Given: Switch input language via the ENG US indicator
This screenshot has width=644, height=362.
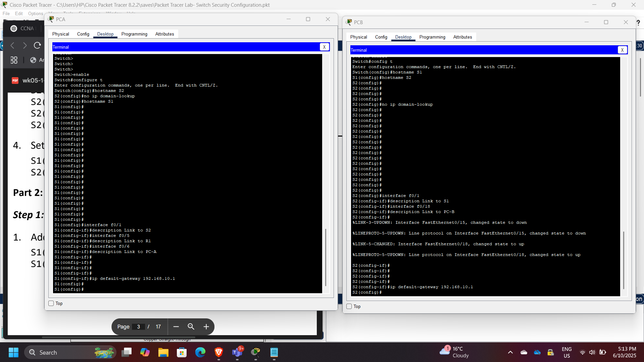Looking at the screenshot, I should pyautogui.click(x=566, y=352).
